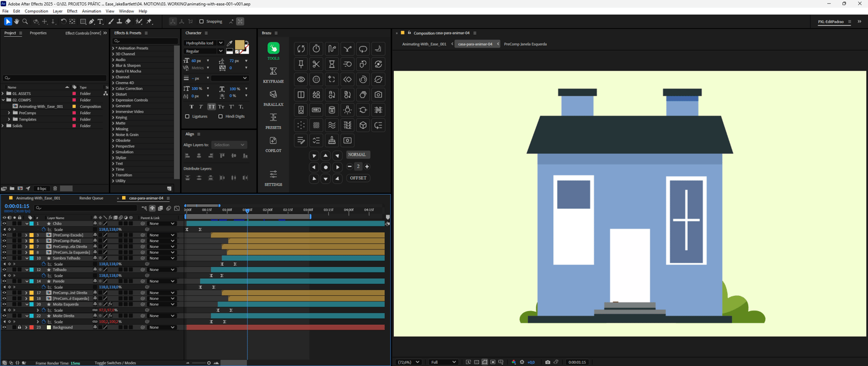Image resolution: width=868 pixels, height=366 pixels.
Task: Select the Eraser tool
Action: [128, 21]
